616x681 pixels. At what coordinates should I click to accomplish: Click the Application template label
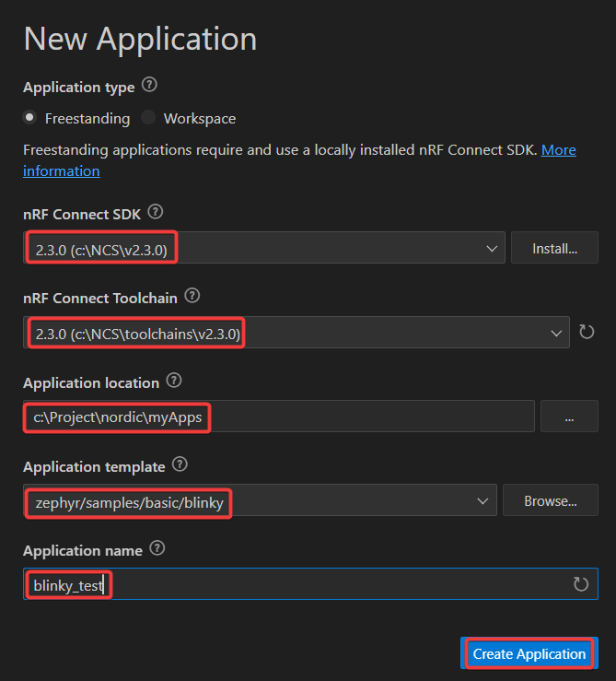click(94, 467)
